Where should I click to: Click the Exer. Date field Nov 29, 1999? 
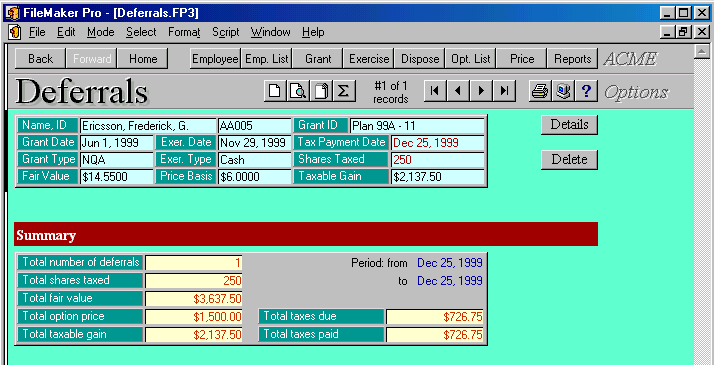click(x=255, y=142)
